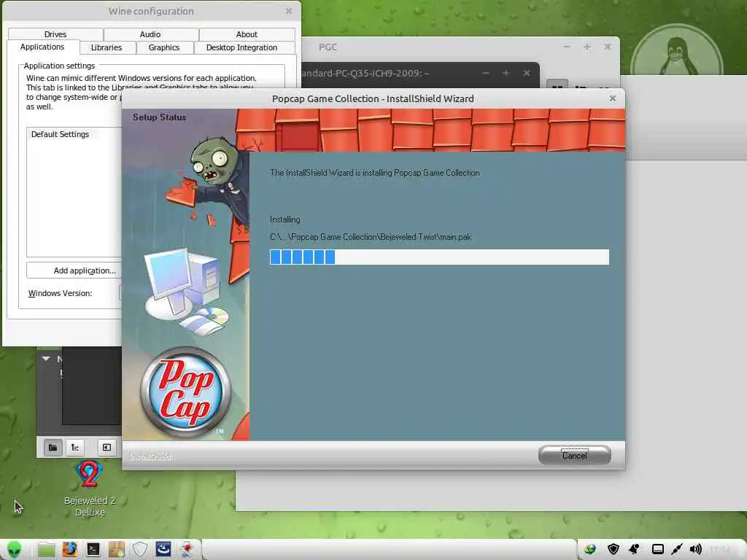Maximize the terminal window
747x560 pixels.
[x=506, y=73]
